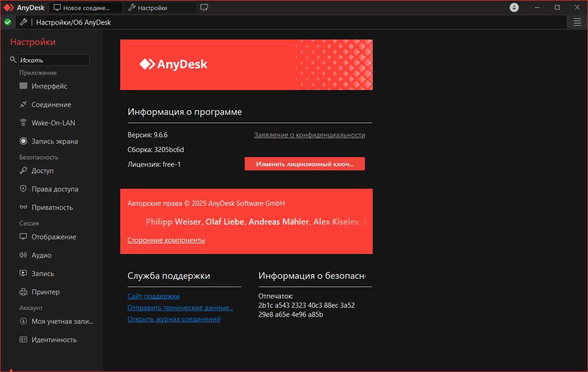This screenshot has height=372, width=588.
Task: Open the Сторонние компоненты link
Action: [166, 240]
